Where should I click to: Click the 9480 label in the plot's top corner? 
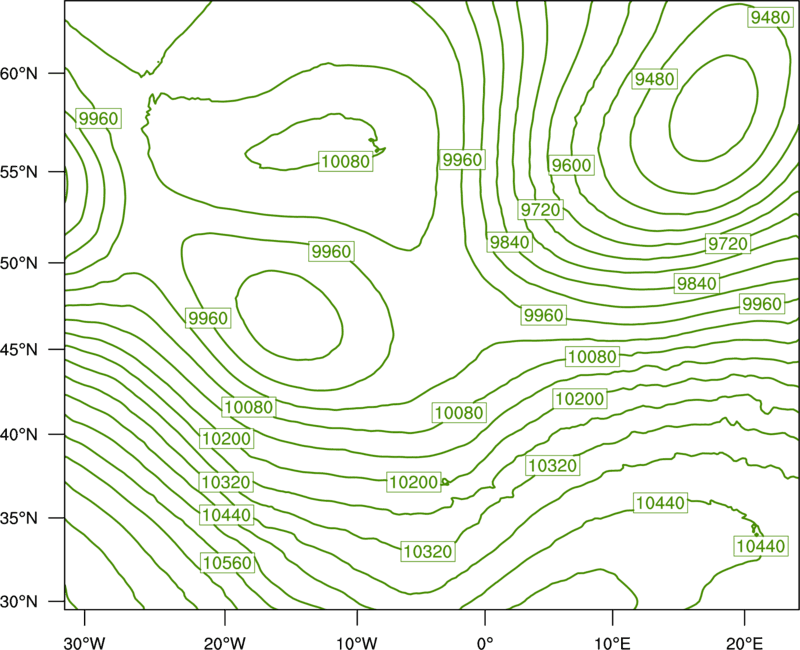tap(770, 18)
